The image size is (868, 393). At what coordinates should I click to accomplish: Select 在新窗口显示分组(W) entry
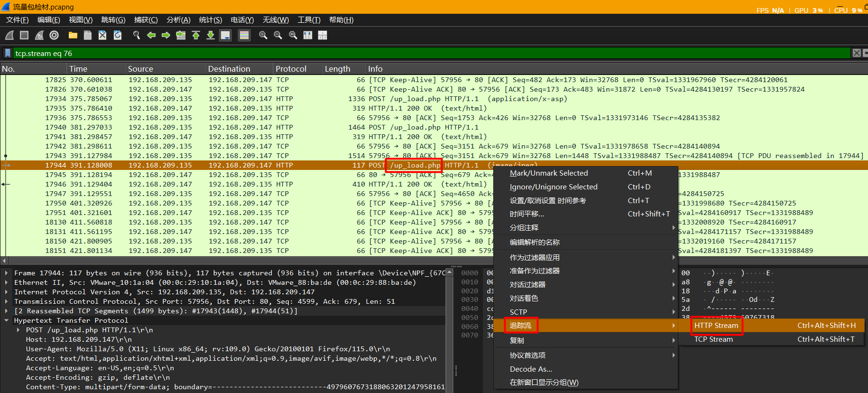pyautogui.click(x=586, y=383)
